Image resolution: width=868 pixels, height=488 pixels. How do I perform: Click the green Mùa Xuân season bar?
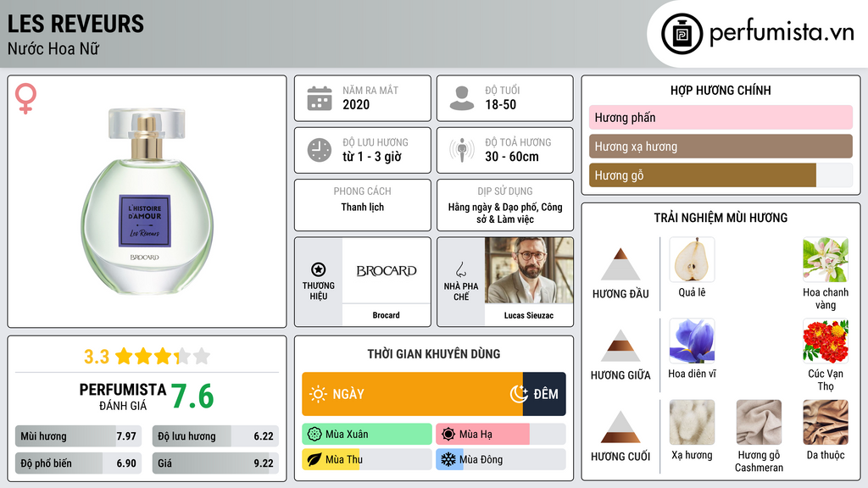367,434
